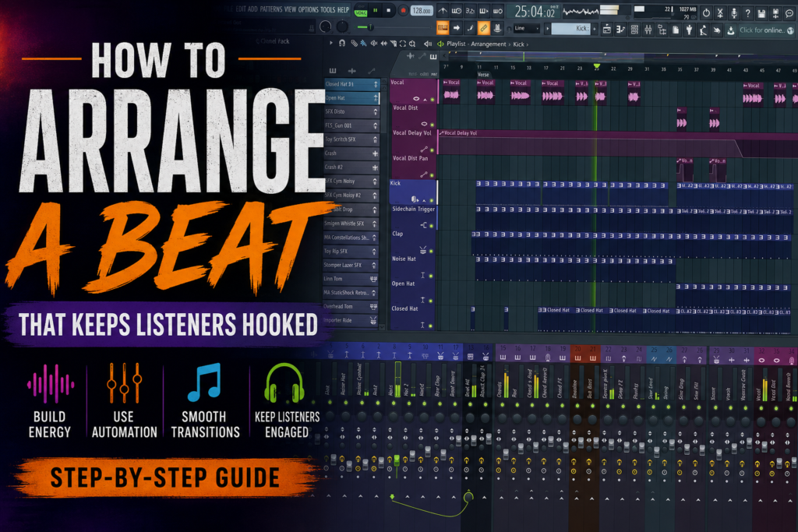Switch the orange pattern/song mode button

[443, 28]
